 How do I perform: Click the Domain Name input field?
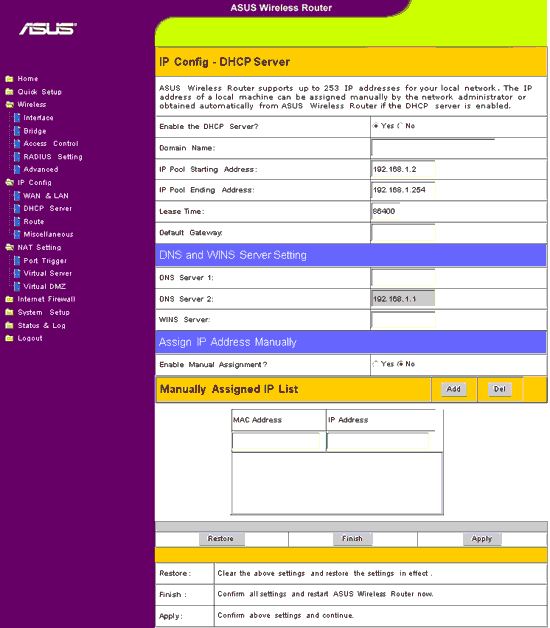(433, 148)
